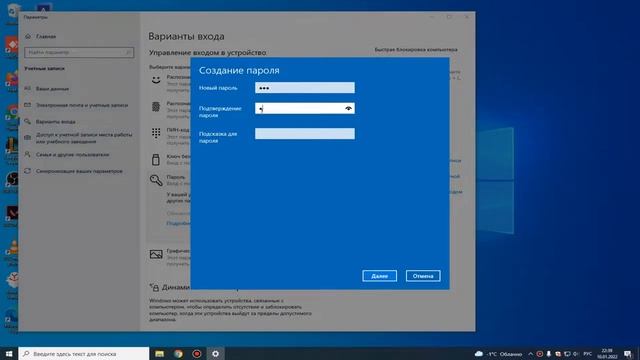
Task: Click the search magnifier in Найти параметр
Action: point(128,52)
